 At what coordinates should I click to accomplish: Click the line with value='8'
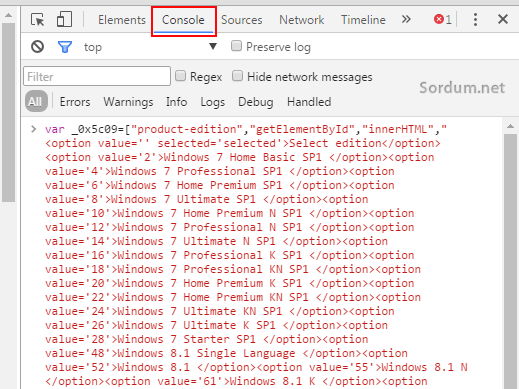[x=207, y=199]
